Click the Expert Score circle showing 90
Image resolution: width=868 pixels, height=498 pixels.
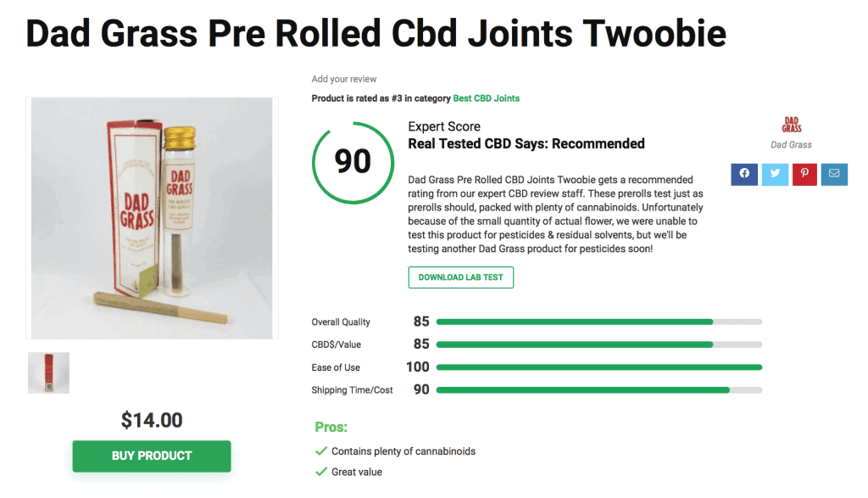click(353, 162)
